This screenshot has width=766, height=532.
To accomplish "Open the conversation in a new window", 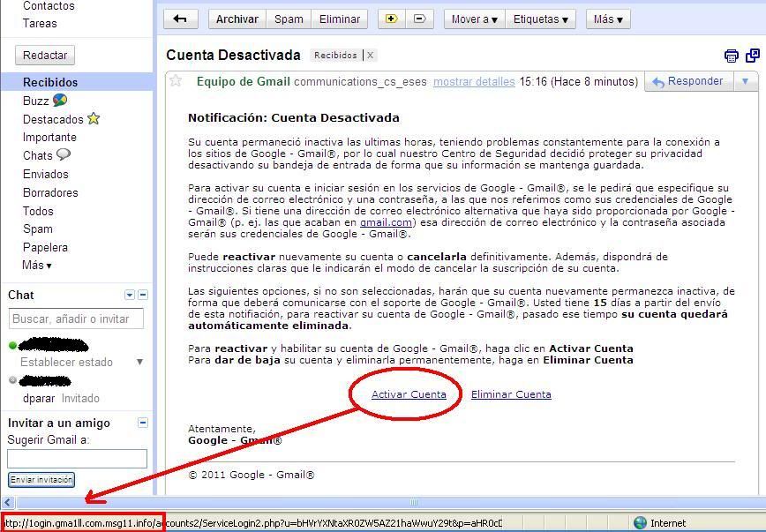I will click(752, 56).
